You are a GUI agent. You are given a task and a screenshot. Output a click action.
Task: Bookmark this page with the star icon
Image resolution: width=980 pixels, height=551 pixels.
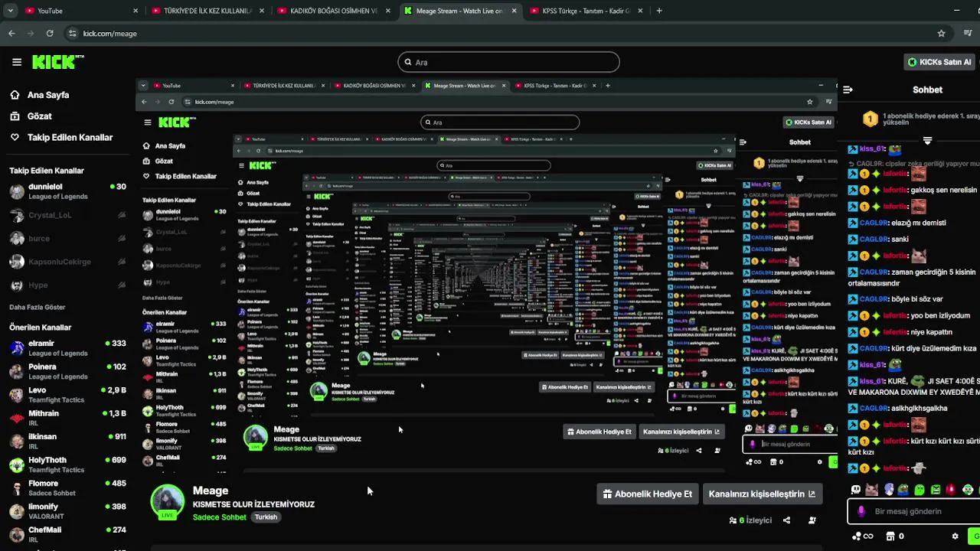pos(941,34)
